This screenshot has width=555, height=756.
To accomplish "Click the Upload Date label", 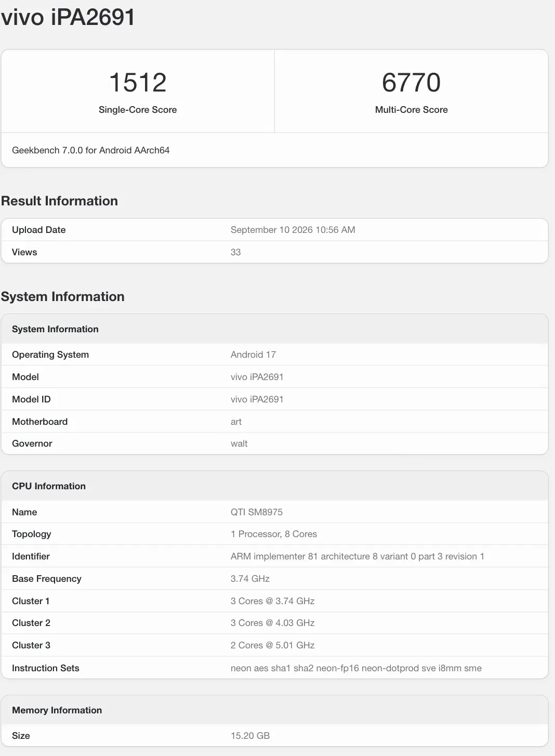I will pyautogui.click(x=39, y=230).
